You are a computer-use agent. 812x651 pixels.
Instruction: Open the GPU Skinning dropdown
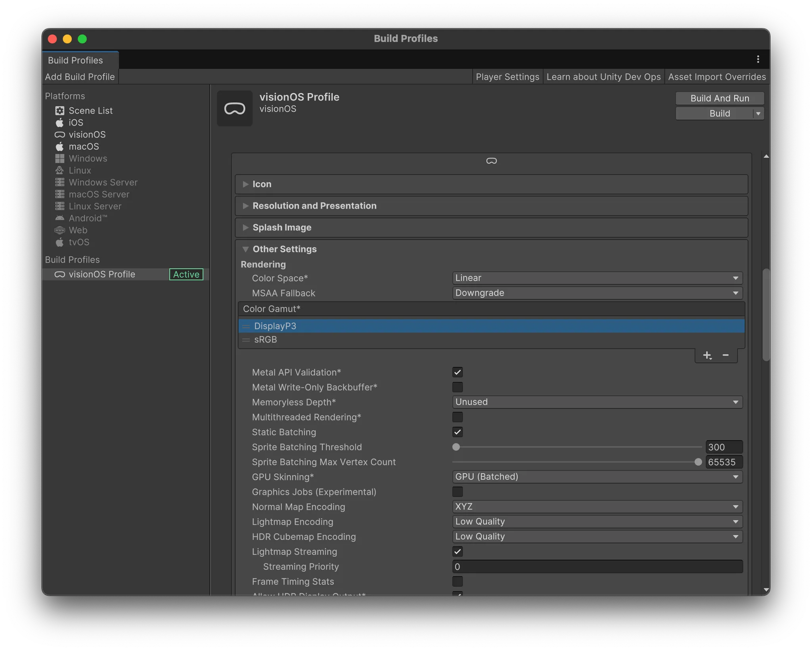597,477
